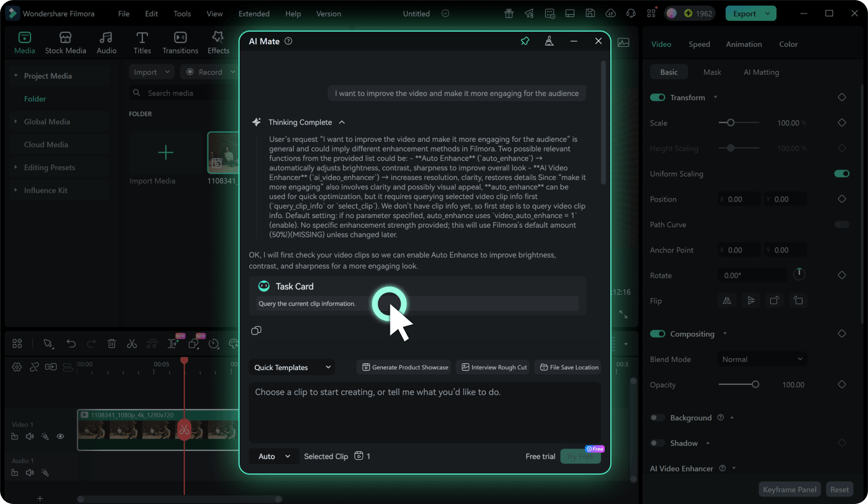868x504 pixels.
Task: Open the gift rewards icon
Action: coord(509,14)
